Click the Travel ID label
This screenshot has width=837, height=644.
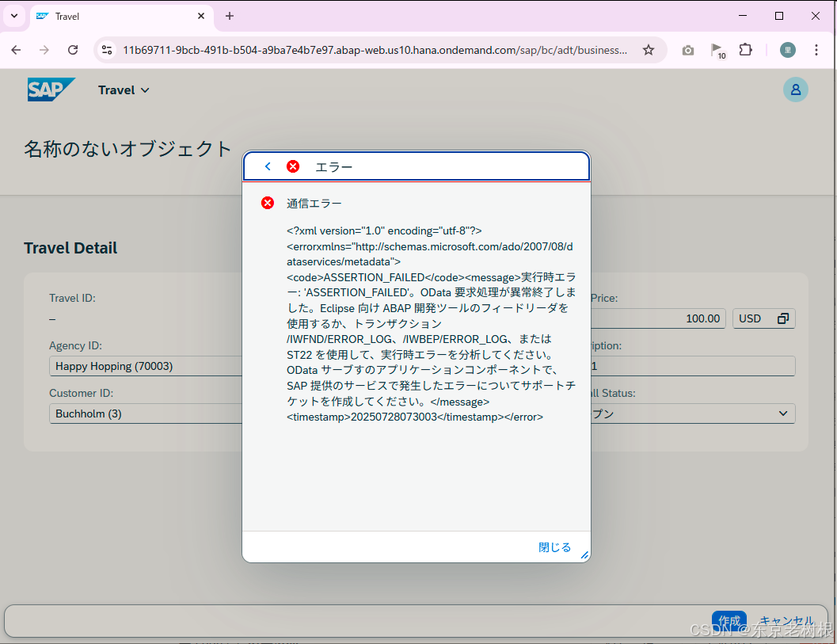coord(72,298)
